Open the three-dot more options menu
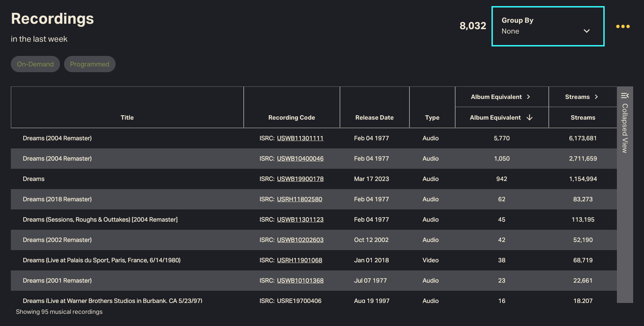This screenshot has width=644, height=326. click(623, 26)
